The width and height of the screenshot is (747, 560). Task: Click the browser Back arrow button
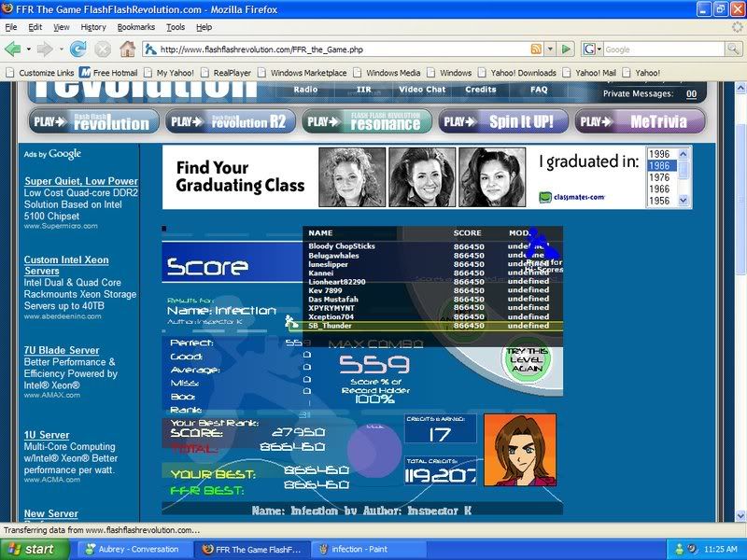(13, 49)
